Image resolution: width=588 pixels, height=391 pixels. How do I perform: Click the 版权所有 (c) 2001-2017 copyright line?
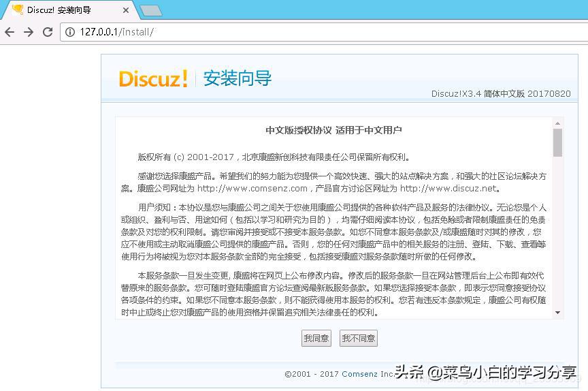point(274,157)
